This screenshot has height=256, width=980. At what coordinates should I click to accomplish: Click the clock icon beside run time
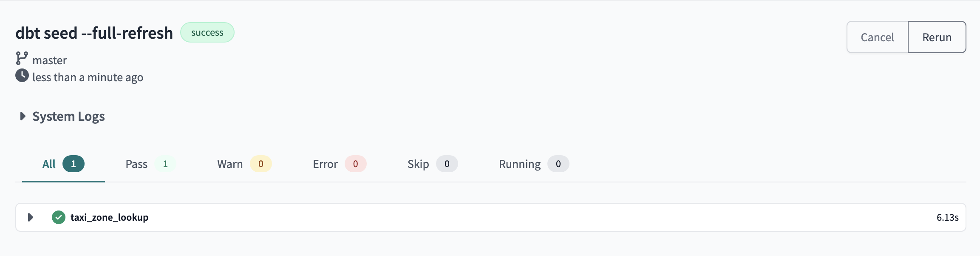[x=22, y=75]
